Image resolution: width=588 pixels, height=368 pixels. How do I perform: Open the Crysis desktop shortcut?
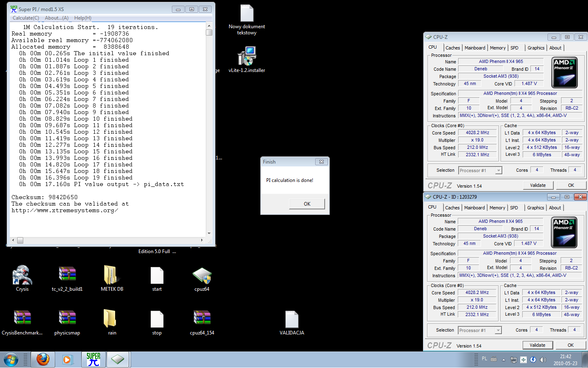[x=22, y=275]
